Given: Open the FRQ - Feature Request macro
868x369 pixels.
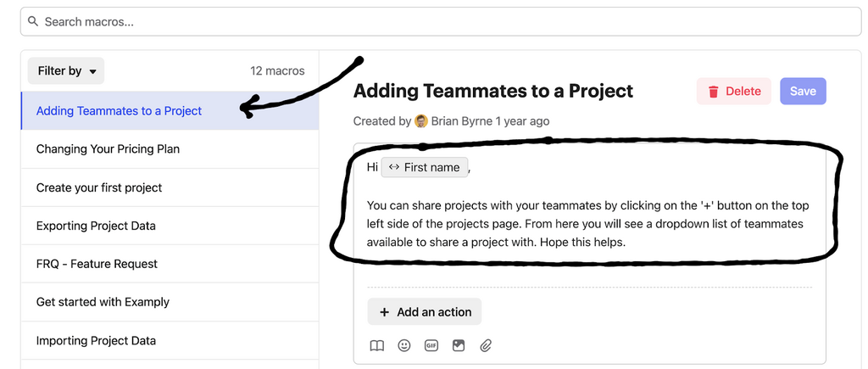Looking at the screenshot, I should (x=97, y=264).
